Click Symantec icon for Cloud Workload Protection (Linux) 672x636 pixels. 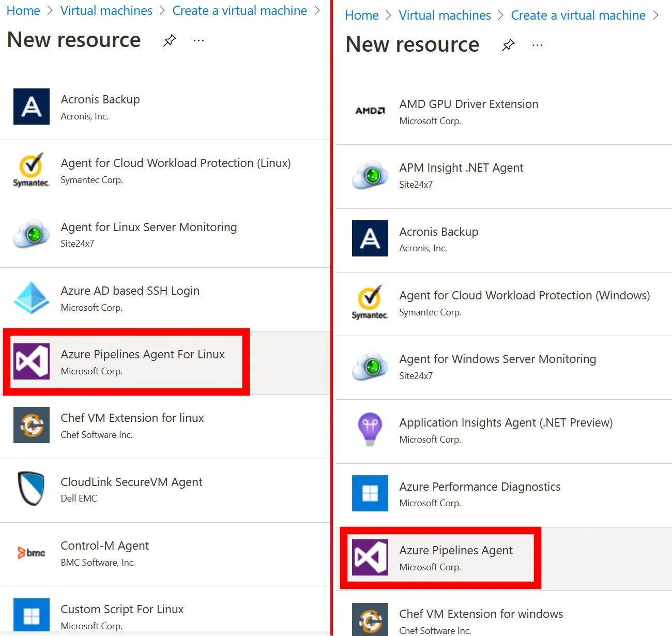tap(32, 170)
